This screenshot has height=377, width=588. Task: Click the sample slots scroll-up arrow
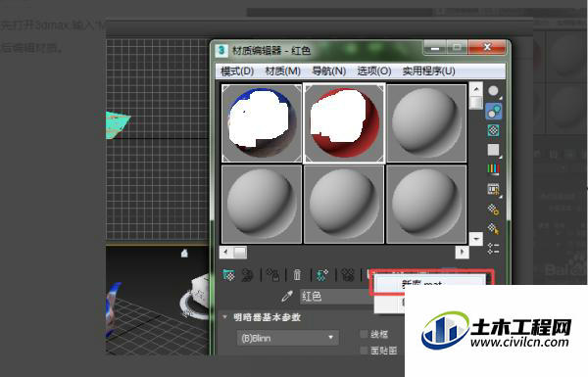coord(476,89)
